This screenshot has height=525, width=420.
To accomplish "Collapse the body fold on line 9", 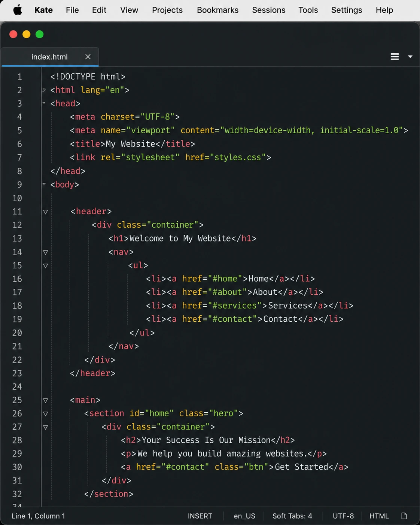I will pyautogui.click(x=44, y=184).
